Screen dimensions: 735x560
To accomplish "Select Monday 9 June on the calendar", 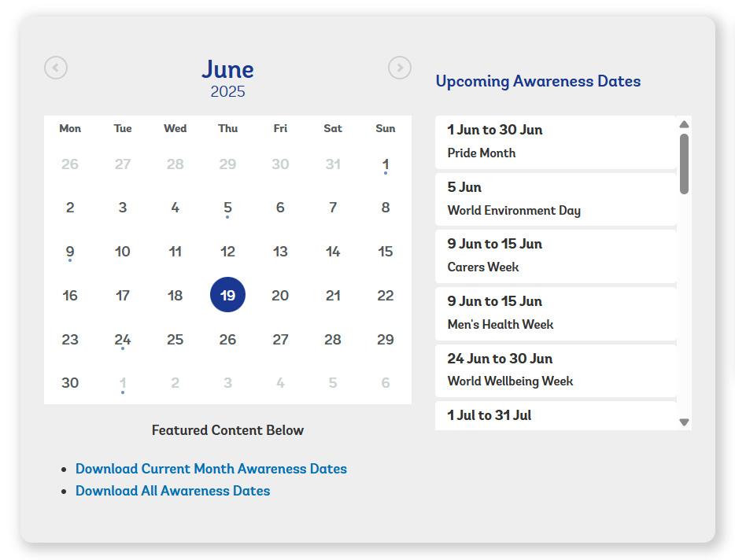I will point(70,252).
